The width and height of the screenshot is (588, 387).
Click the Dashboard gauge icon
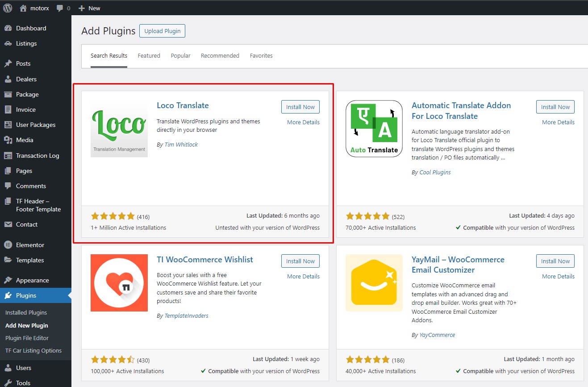(x=8, y=28)
